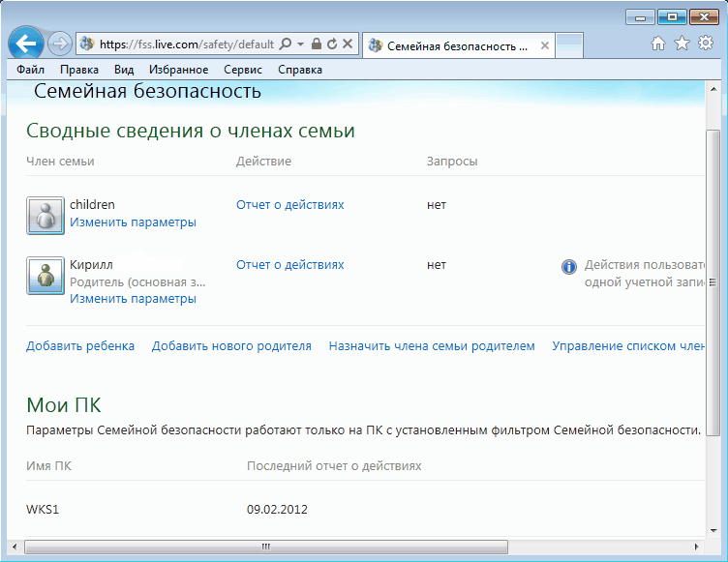Image resolution: width=728 pixels, height=562 pixels.
Task: Click the Действие column header
Action: [x=263, y=161]
